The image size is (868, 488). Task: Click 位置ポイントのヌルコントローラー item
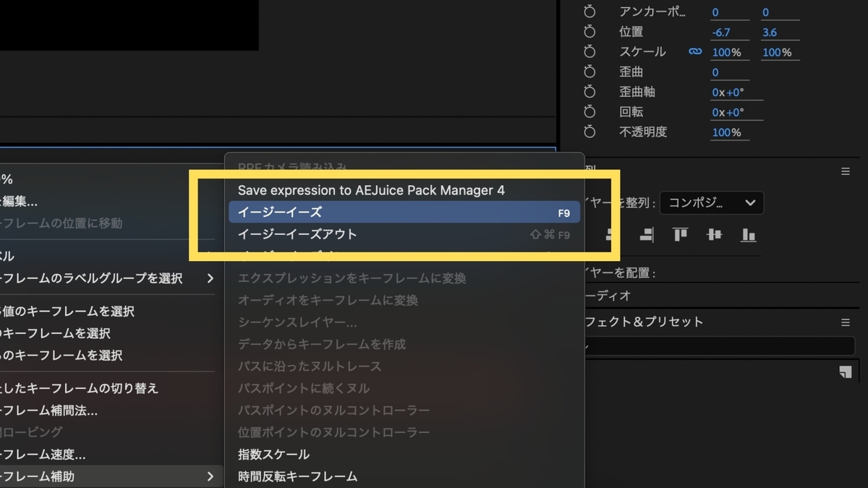point(404,432)
